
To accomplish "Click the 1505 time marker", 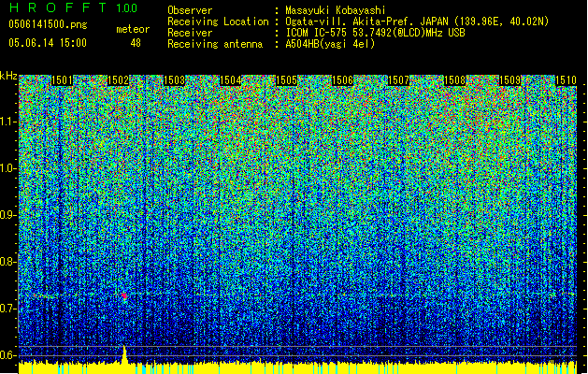I will tap(286, 80).
